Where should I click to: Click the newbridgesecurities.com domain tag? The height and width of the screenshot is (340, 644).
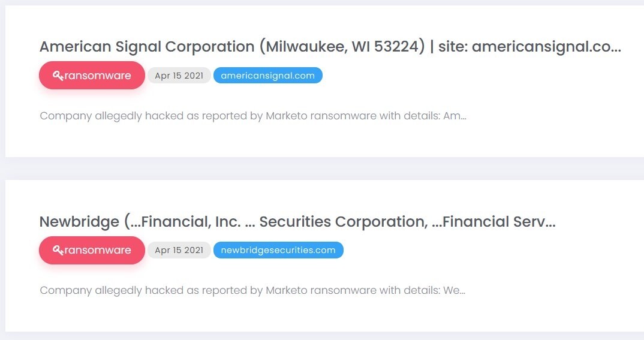[278, 250]
